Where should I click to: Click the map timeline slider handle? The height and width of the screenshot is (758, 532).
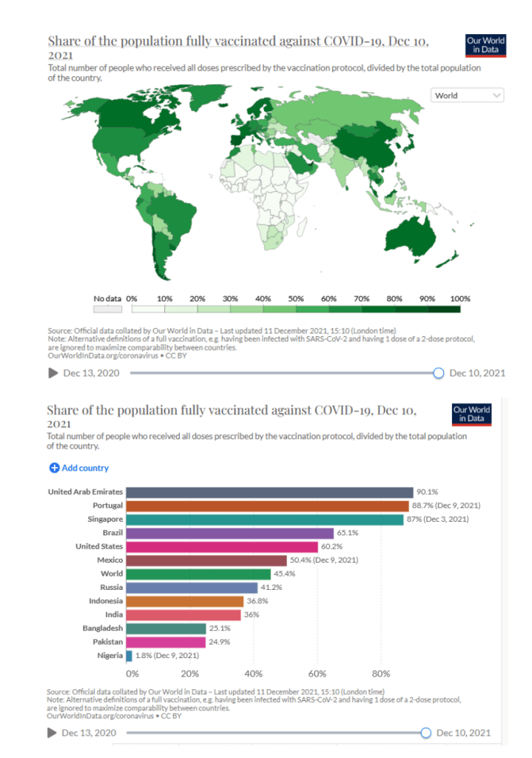[x=438, y=373]
